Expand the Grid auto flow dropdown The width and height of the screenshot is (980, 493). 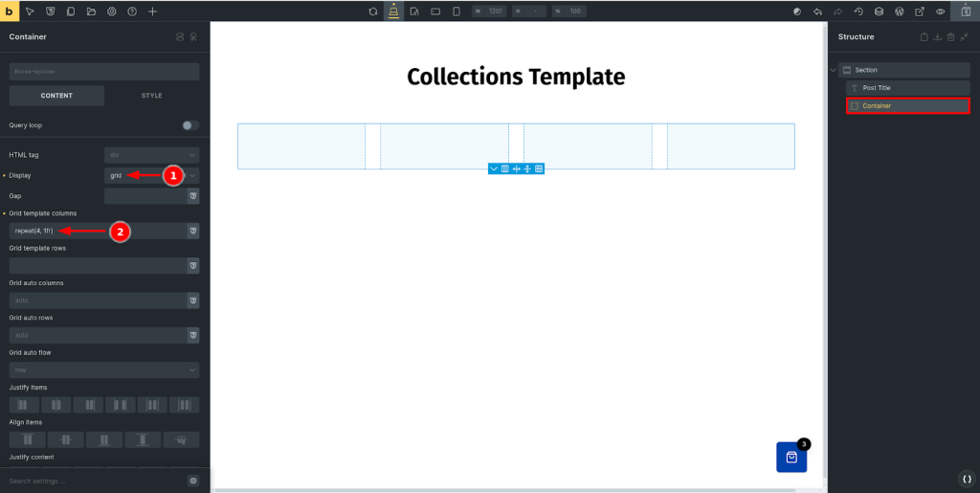103,370
